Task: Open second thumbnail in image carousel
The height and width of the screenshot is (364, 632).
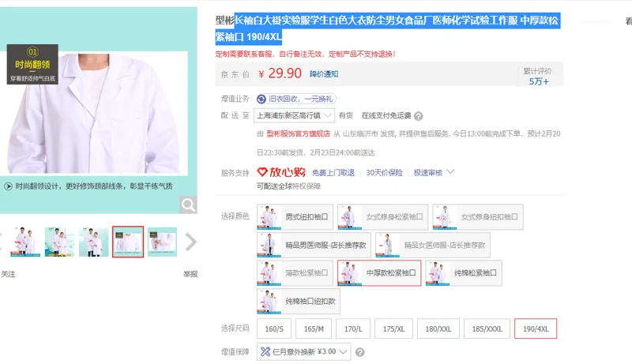Action: 59,242
